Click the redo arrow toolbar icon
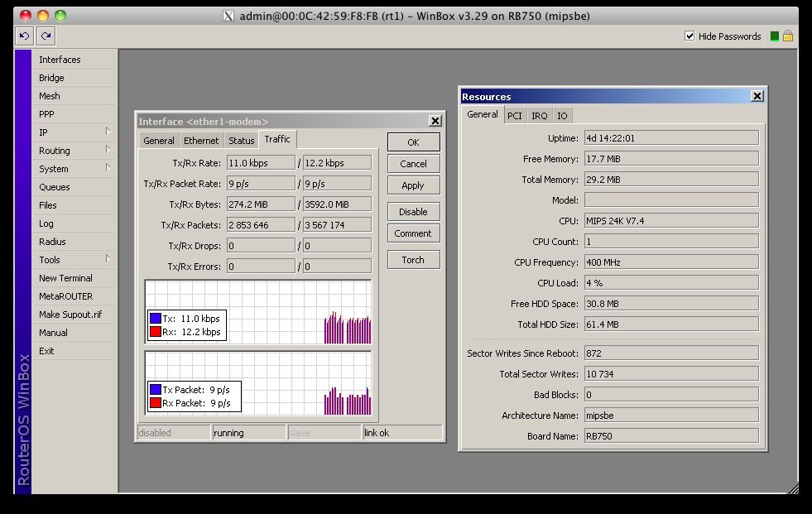 pyautogui.click(x=46, y=36)
